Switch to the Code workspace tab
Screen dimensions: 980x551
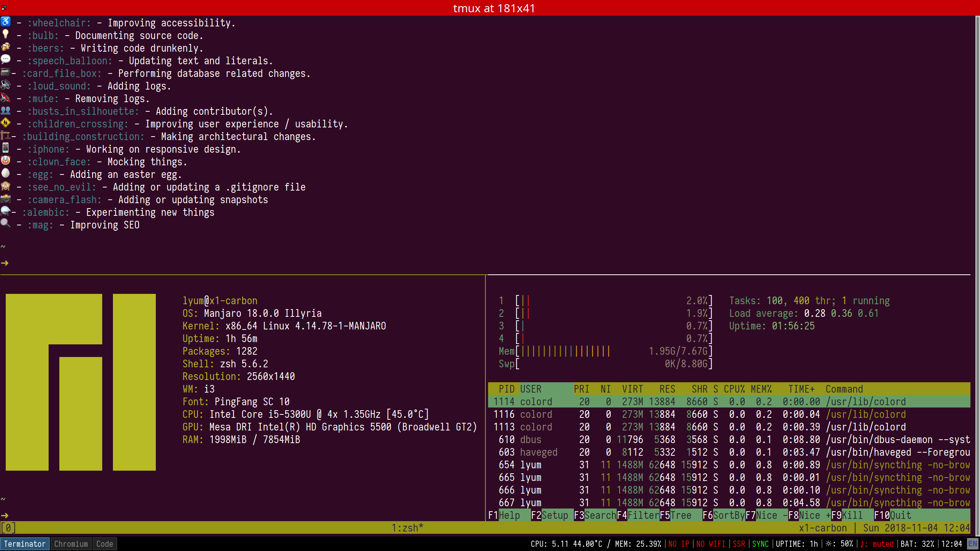(105, 544)
